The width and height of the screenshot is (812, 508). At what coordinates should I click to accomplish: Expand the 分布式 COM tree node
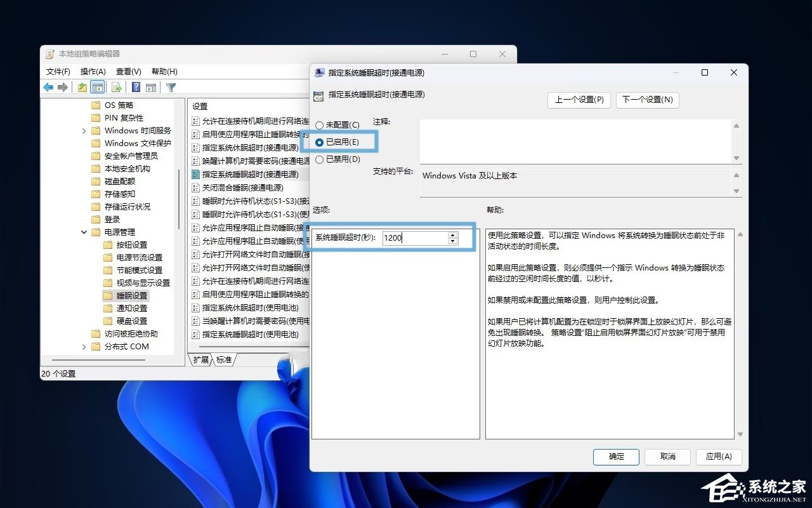pos(83,346)
